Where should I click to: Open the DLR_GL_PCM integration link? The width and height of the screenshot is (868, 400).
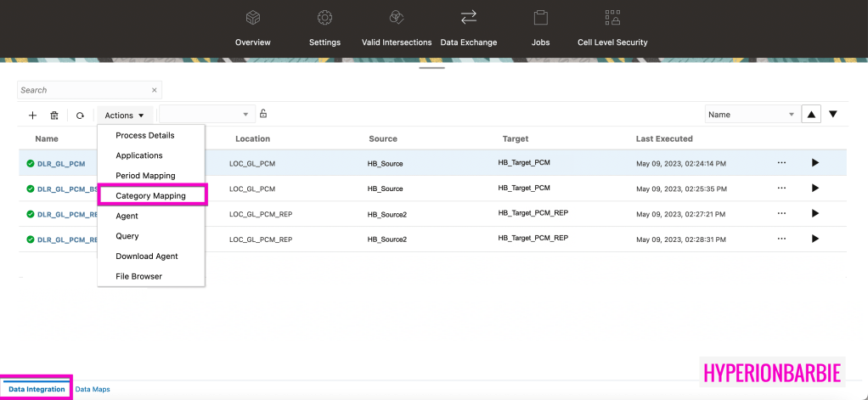[61, 164]
